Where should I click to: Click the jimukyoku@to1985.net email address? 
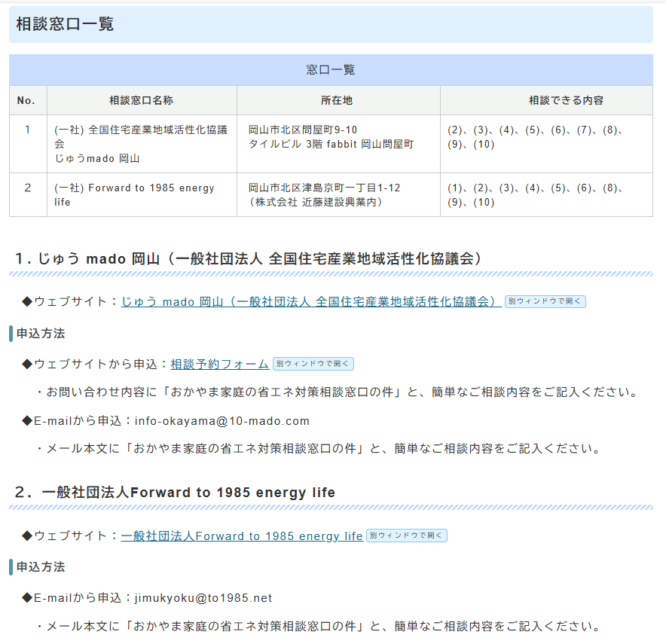click(x=203, y=598)
